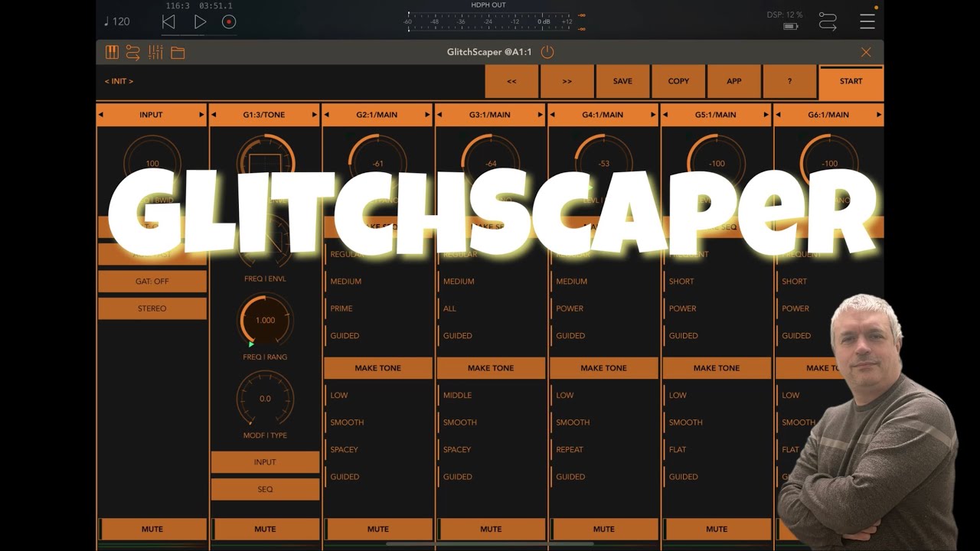Click left arrow of G2:1/MAIN header
This screenshot has width=980, height=551.
click(x=327, y=115)
